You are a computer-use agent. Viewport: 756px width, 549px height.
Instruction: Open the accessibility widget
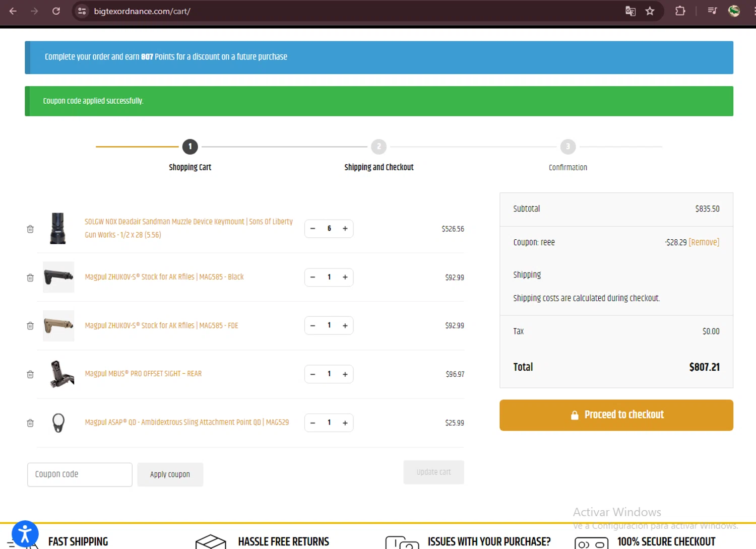coord(25,533)
